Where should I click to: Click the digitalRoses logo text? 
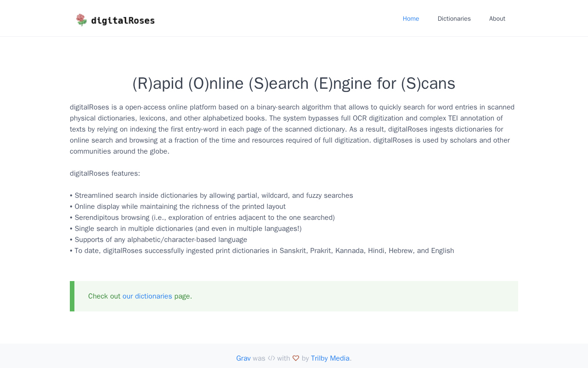click(x=123, y=21)
